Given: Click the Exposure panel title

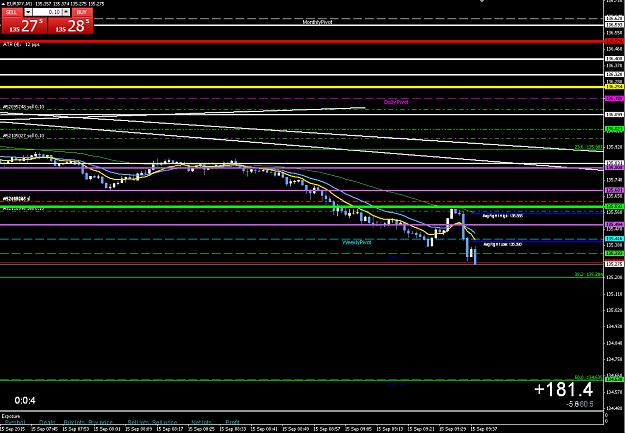Looking at the screenshot, I should [11, 416].
